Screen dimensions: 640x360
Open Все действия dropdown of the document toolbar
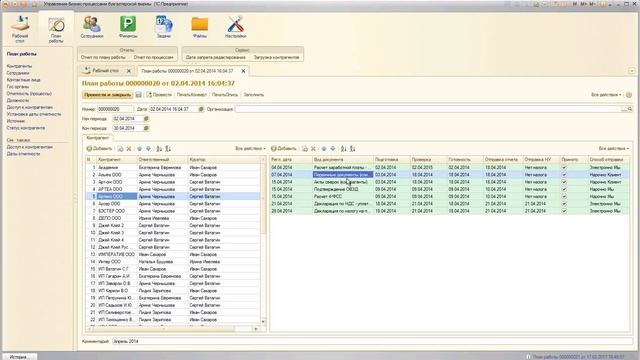pyautogui.click(x=606, y=95)
